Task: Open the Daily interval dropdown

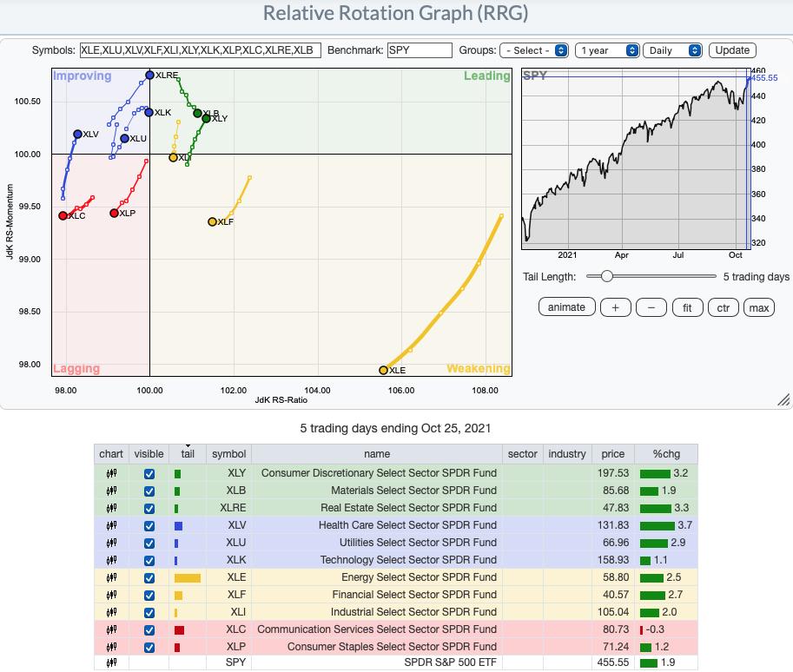Action: (672, 50)
